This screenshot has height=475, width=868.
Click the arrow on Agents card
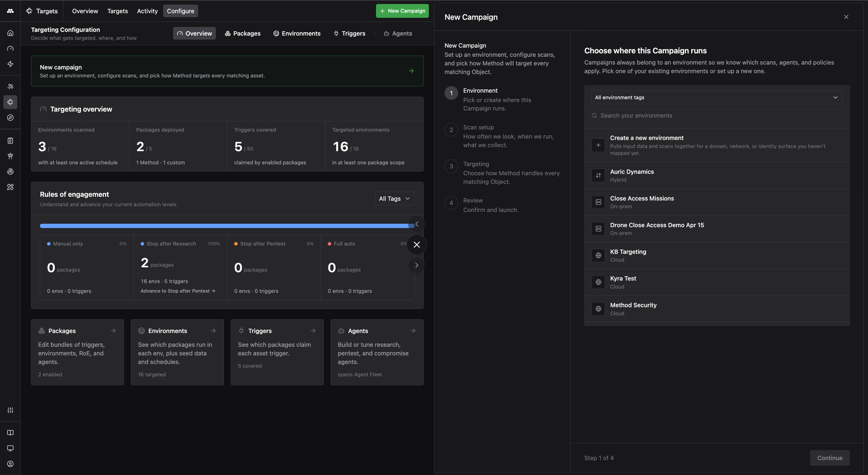click(x=413, y=331)
